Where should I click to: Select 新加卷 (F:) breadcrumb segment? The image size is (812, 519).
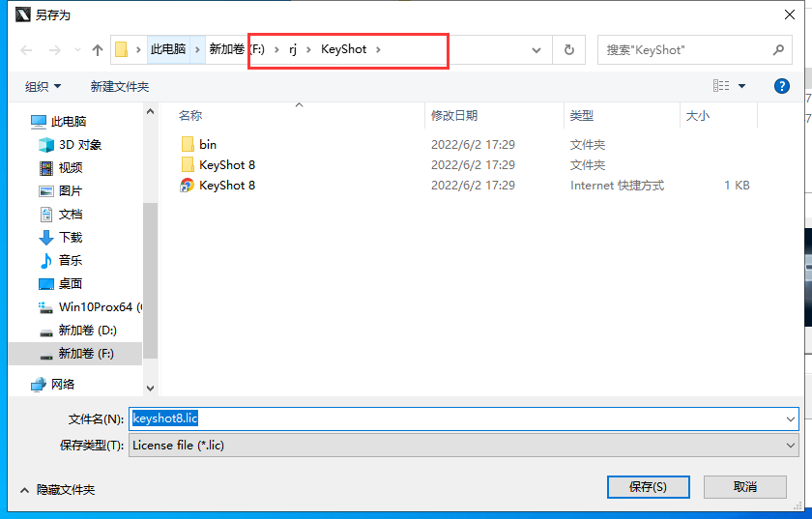(x=237, y=49)
